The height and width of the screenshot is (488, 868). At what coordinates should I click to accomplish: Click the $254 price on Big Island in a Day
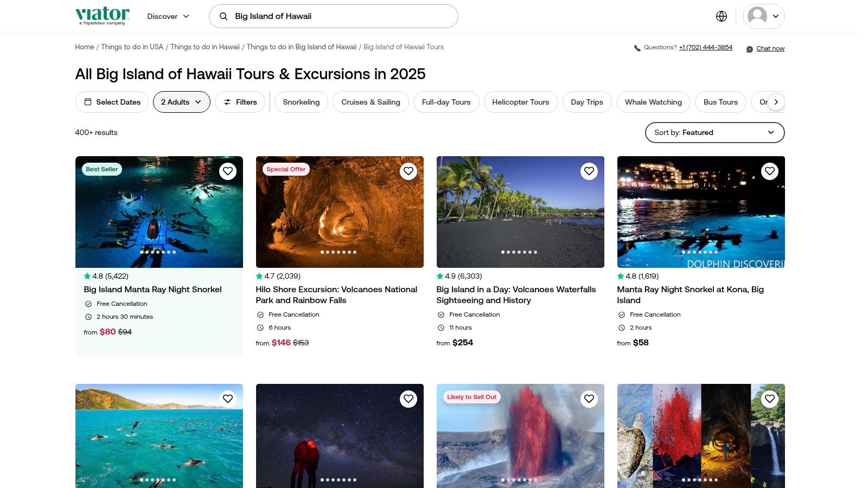coord(463,343)
